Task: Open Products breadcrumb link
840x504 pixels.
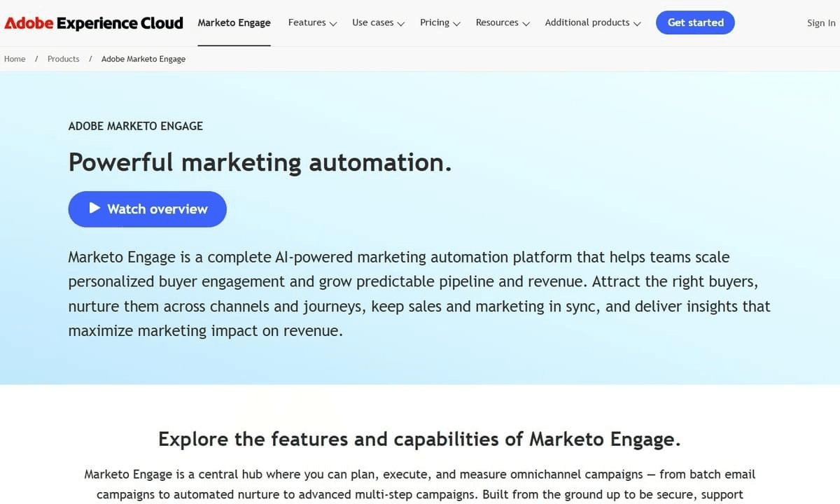Action: [x=63, y=59]
